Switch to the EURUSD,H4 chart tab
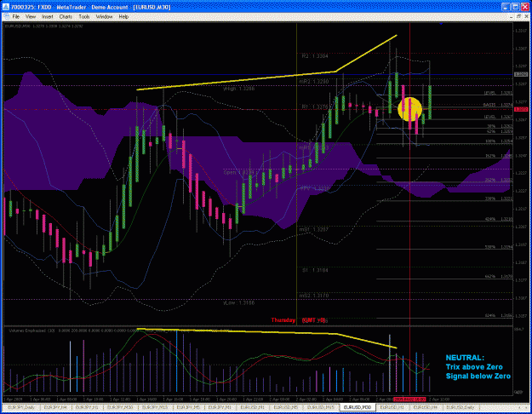 click(x=425, y=407)
